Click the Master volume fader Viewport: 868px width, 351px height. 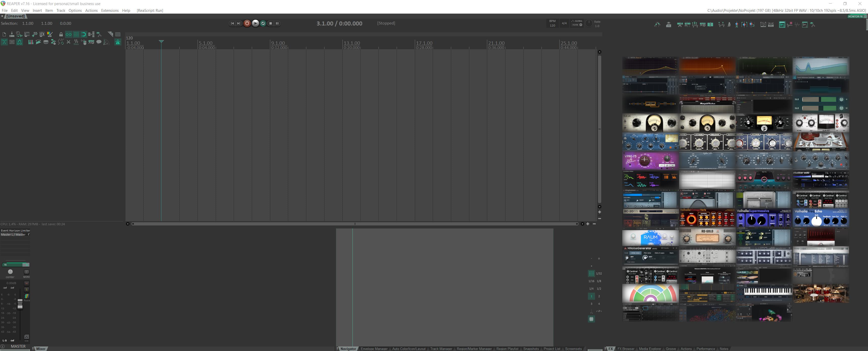[20, 304]
